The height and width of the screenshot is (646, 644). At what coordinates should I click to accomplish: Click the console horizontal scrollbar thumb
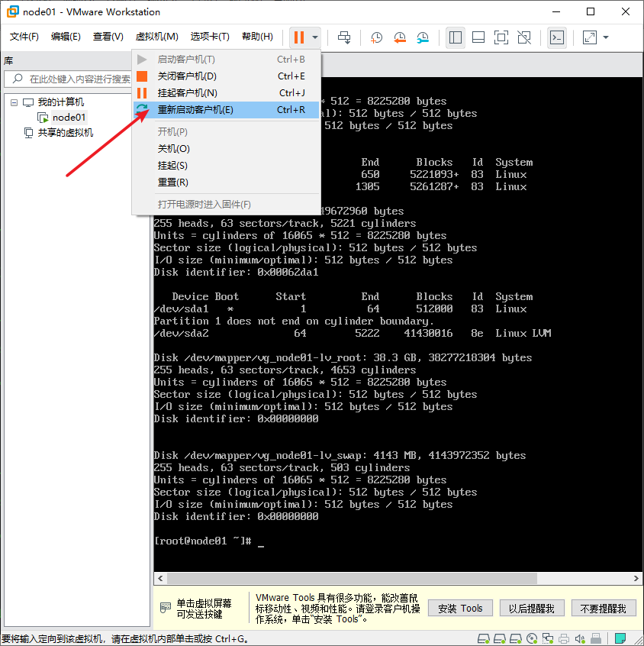point(352,579)
